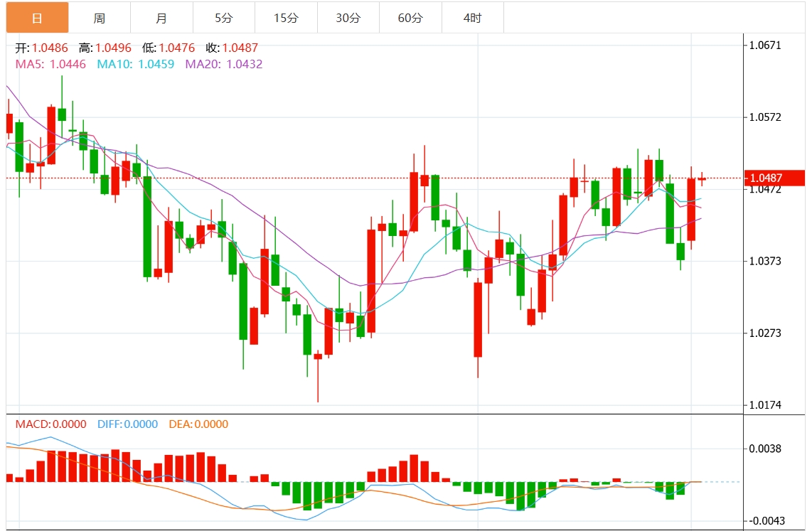Click the 0.0038 MACD axis label
812x531 pixels.
765,449
